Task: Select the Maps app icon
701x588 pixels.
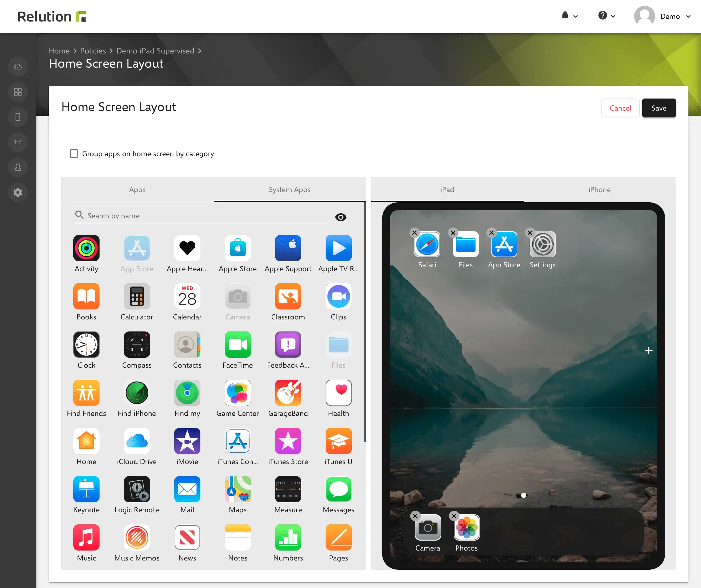Action: (237, 489)
